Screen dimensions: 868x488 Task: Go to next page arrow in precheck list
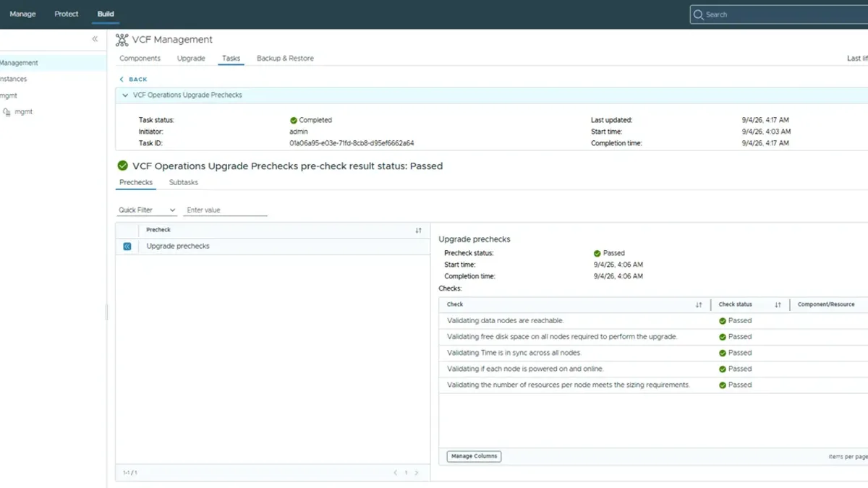417,473
